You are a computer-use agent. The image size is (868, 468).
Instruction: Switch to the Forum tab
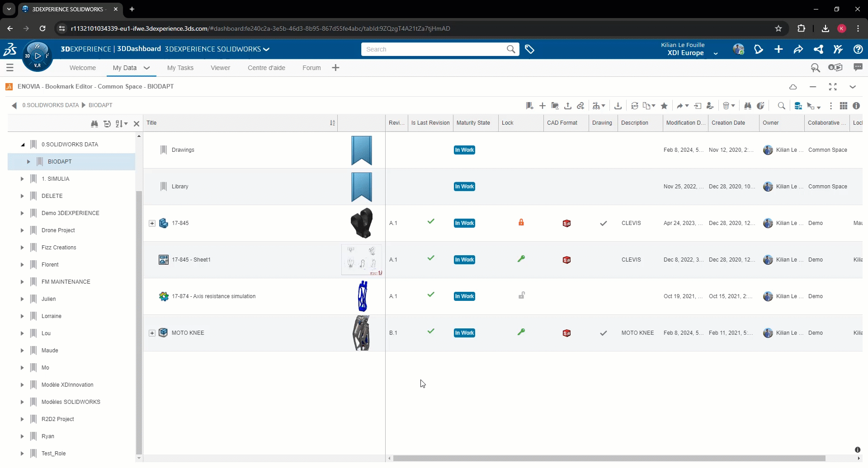pos(311,68)
